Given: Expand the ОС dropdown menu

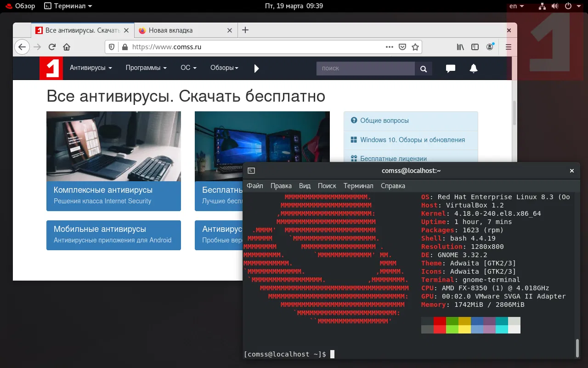Looking at the screenshot, I should click(188, 68).
